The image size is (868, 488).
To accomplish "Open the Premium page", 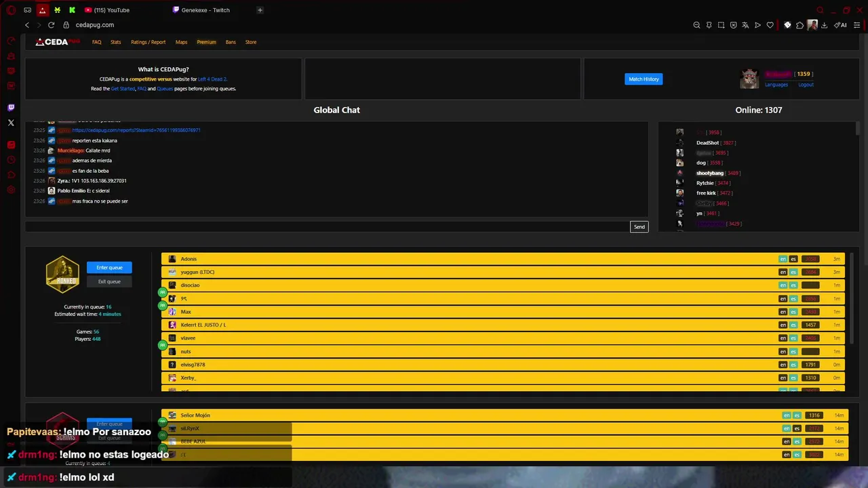I will pos(206,42).
